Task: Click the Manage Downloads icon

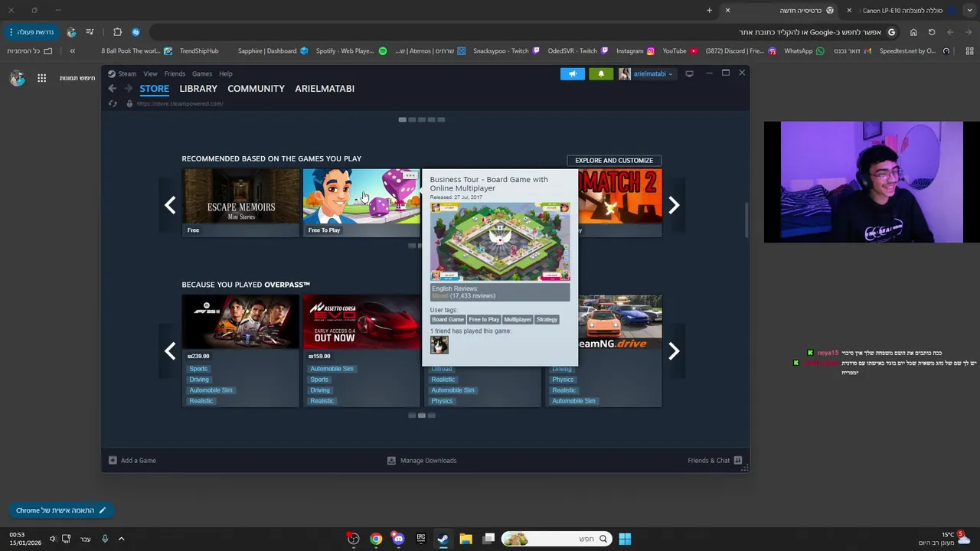Action: (391, 460)
